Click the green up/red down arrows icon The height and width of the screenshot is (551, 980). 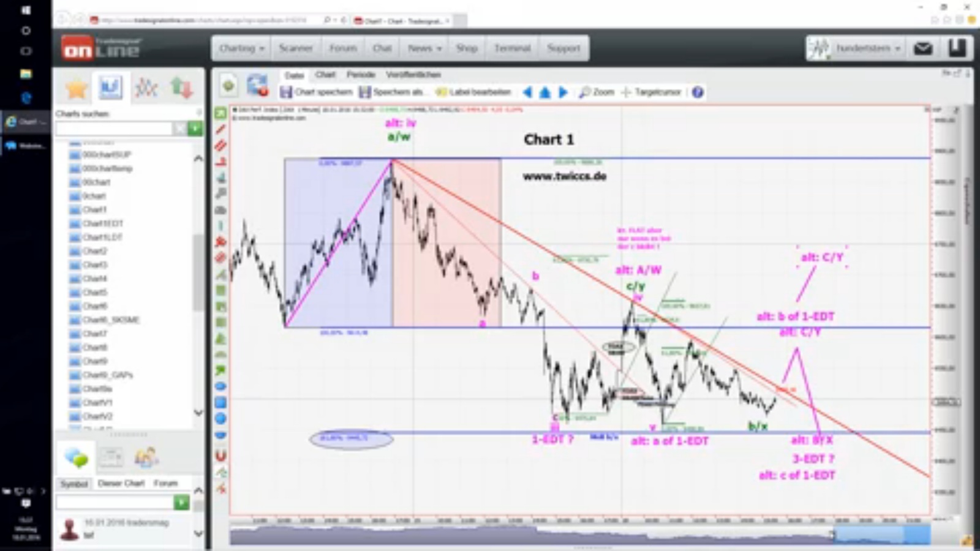click(181, 87)
